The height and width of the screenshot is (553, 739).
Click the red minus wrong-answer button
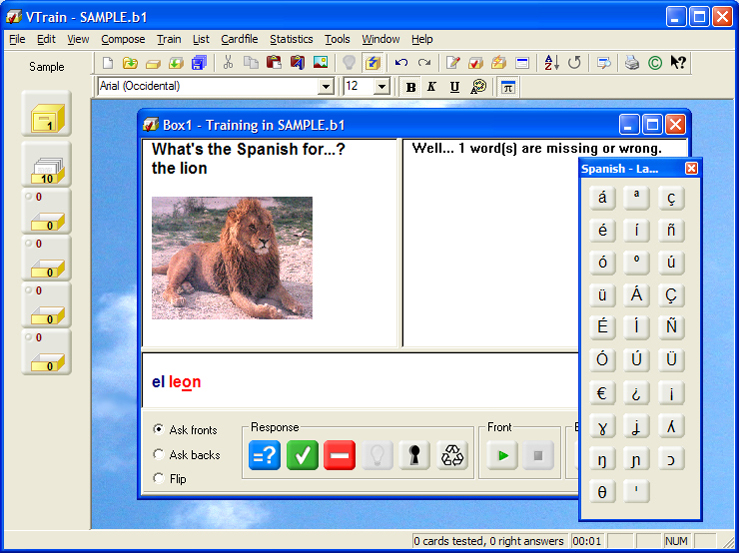coord(339,456)
